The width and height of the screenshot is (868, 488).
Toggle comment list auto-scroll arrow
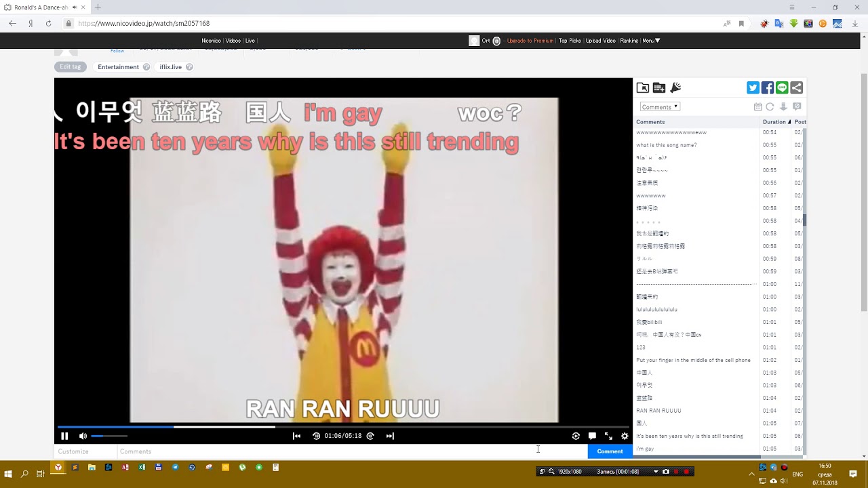(783, 107)
